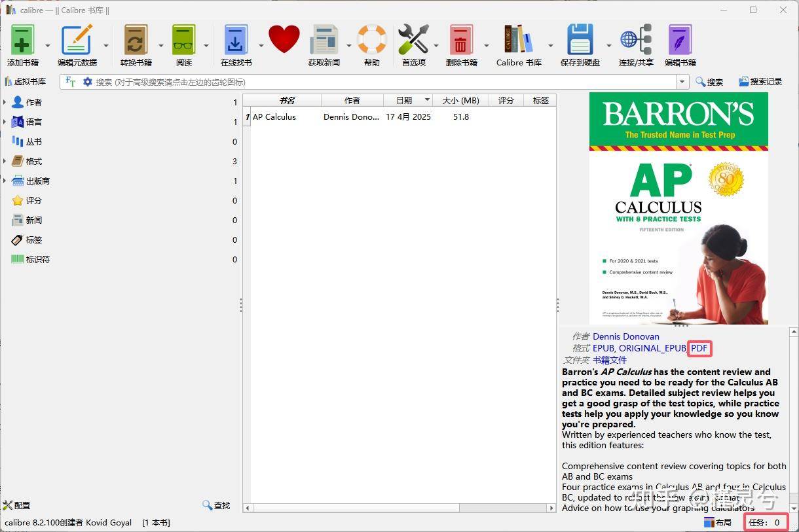Image resolution: width=799 pixels, height=532 pixels.
Task: Click the full-text search FT icon
Action: (x=70, y=82)
